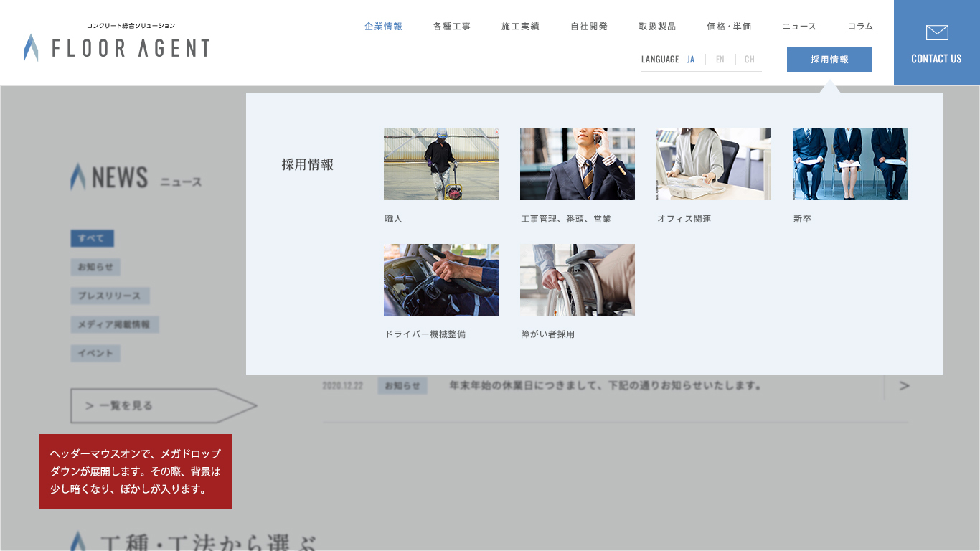Viewport: 980px width, 551px height.
Task: Open the 新卒 recruitment image
Action: click(849, 164)
